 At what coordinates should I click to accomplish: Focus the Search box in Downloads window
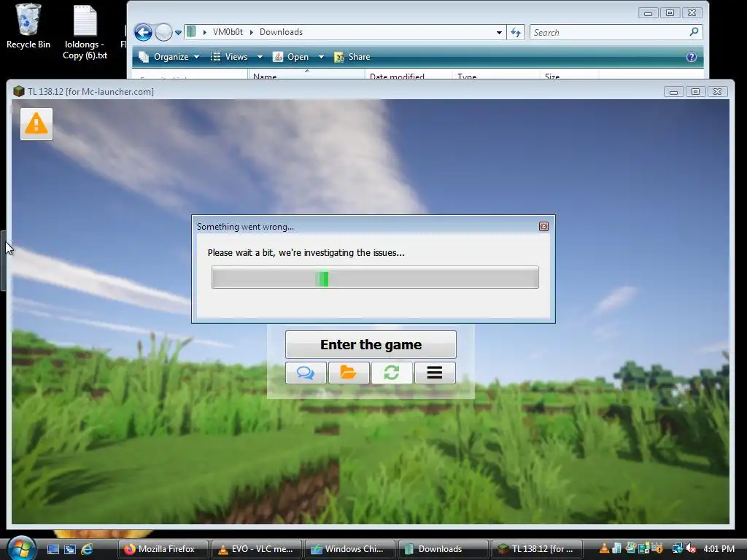(x=610, y=32)
